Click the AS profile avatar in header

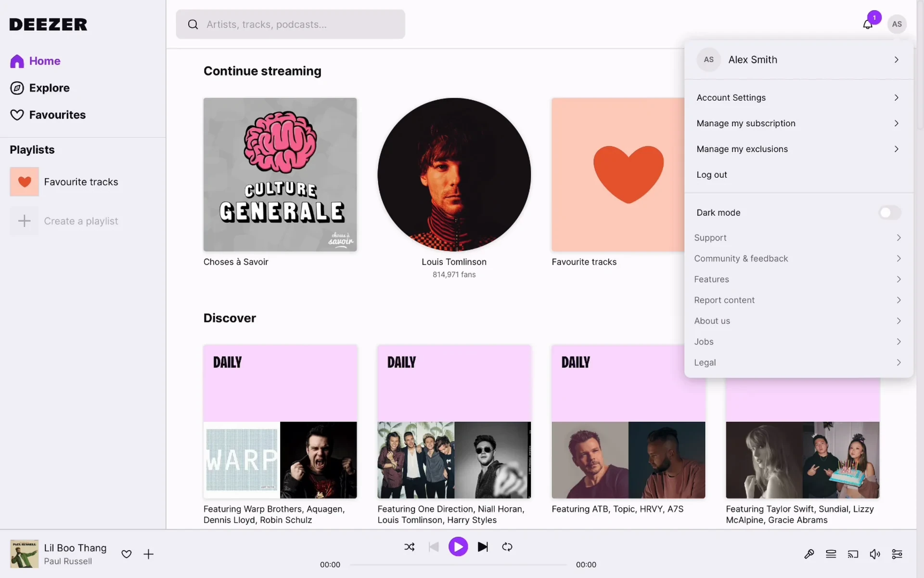(x=897, y=24)
